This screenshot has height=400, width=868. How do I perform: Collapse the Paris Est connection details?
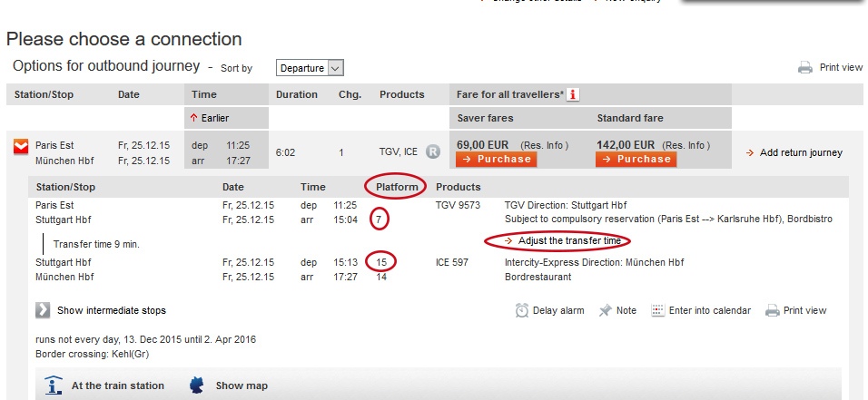coord(21,147)
